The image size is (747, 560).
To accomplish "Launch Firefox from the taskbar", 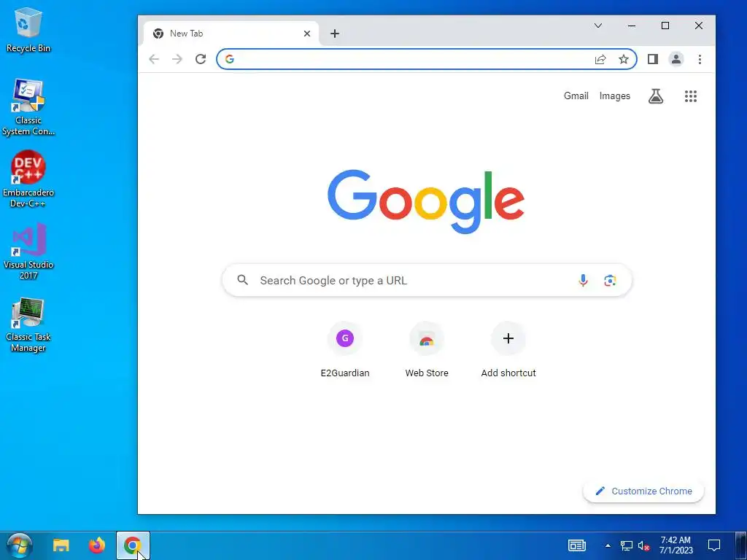I will (97, 545).
